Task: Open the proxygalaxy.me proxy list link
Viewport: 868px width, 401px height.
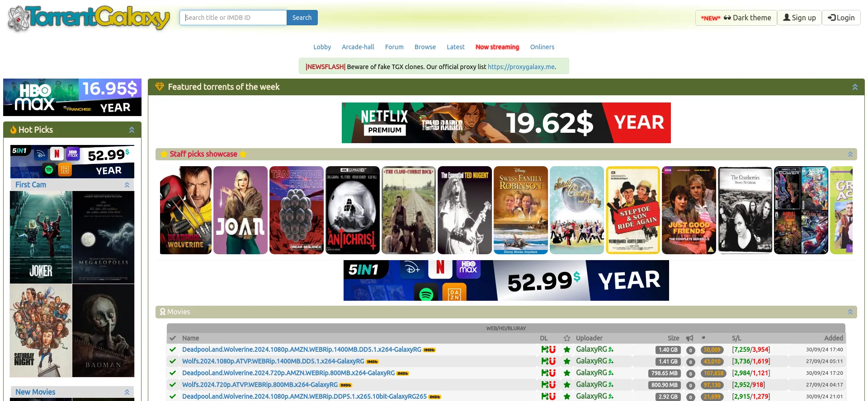Action: point(521,67)
